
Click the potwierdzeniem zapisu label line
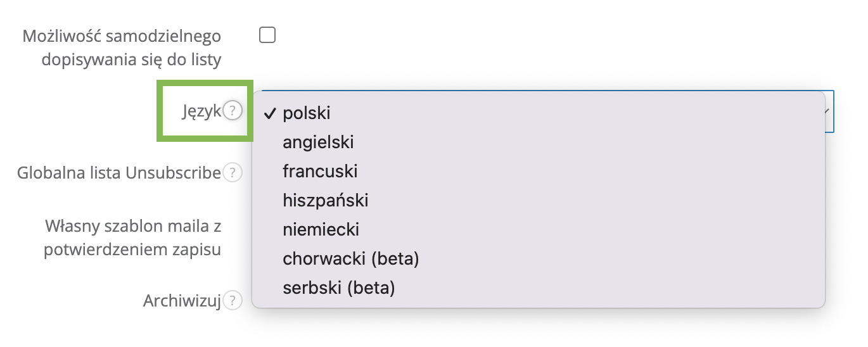[x=132, y=249]
